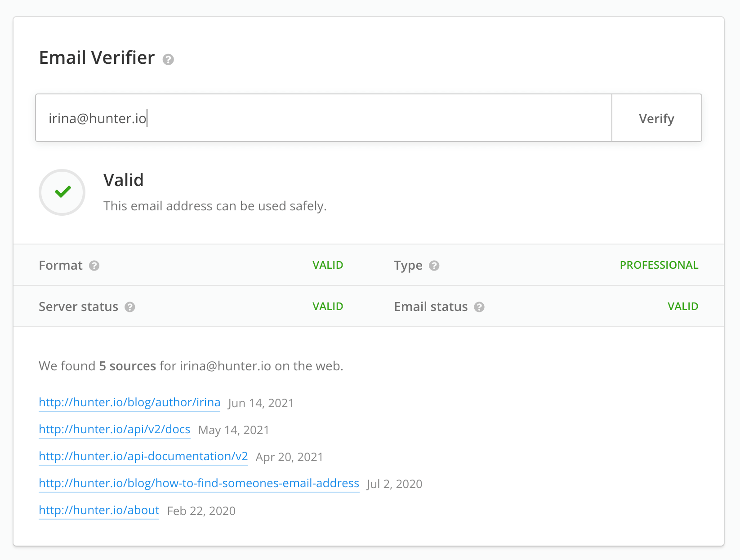740x560 pixels.
Task: Click the help icon next to Type
Action: pyautogui.click(x=434, y=266)
